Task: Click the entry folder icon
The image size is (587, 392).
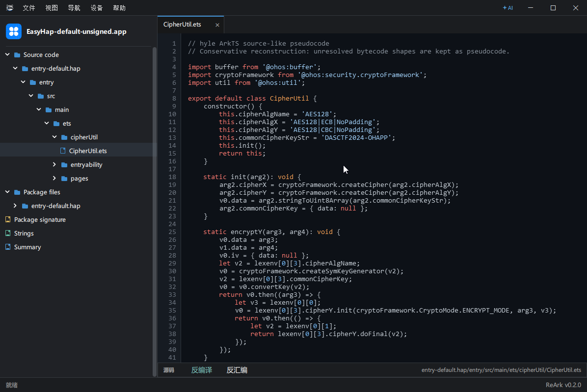Action: click(x=33, y=82)
